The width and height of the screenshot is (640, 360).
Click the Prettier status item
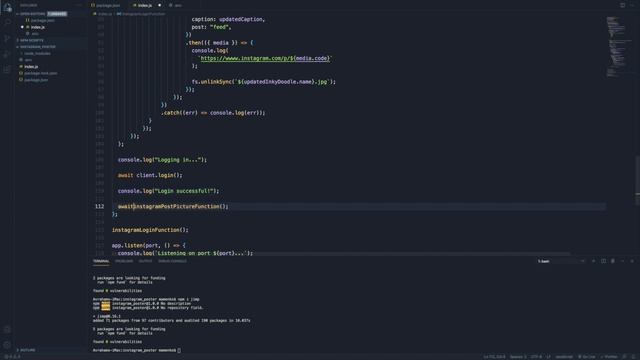pos(609,357)
